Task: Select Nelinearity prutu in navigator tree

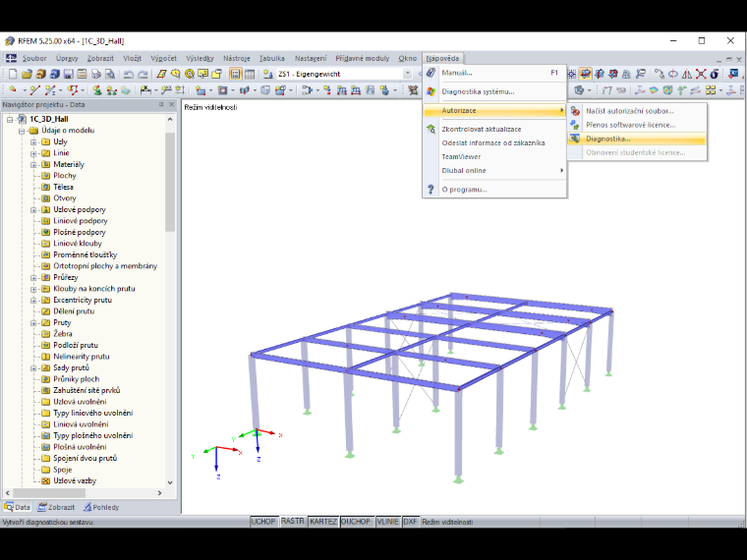Action: 82,357
